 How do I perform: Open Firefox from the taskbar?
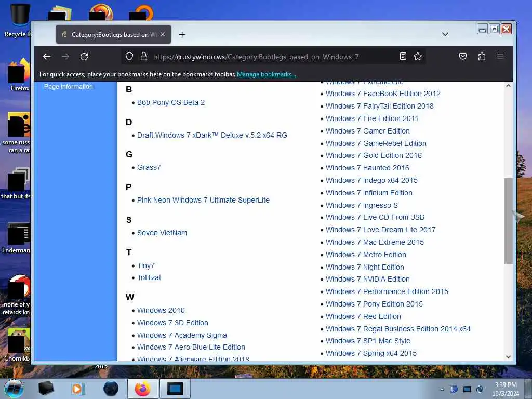point(142,389)
